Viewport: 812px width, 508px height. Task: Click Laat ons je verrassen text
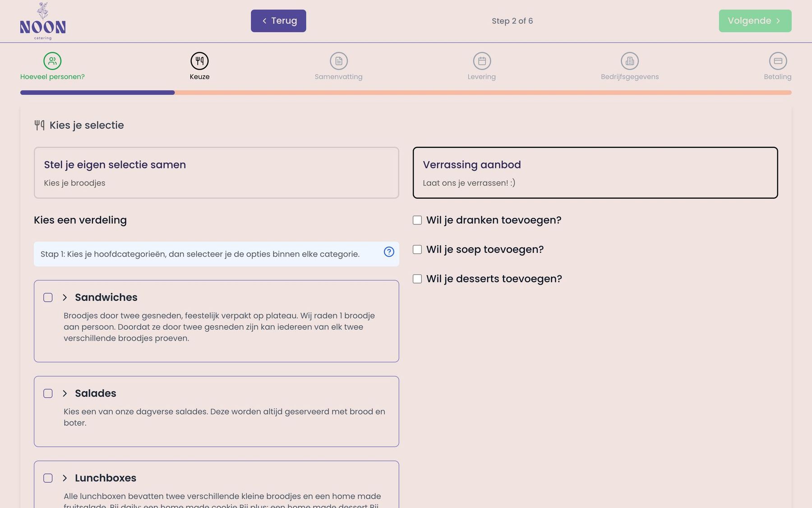pos(469,183)
